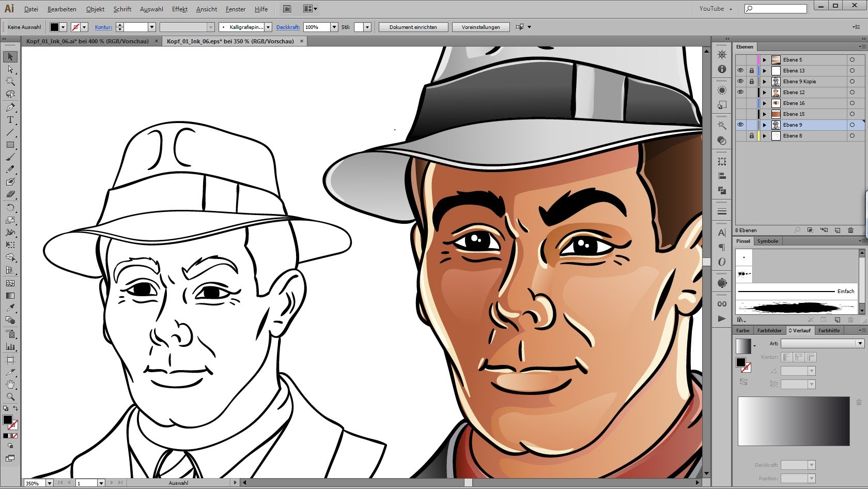The image size is (868, 489).
Task: Select the Hand tool
Action: (x=10, y=385)
